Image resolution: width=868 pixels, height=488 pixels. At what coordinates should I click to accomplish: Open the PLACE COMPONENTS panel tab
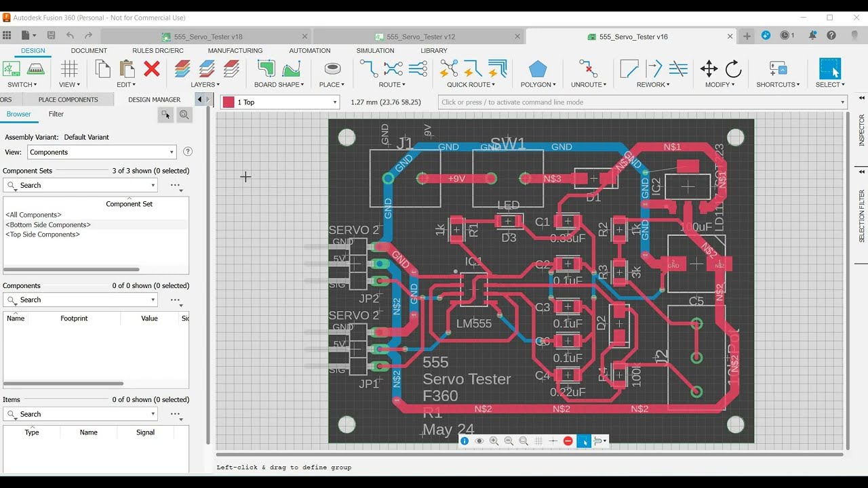68,100
